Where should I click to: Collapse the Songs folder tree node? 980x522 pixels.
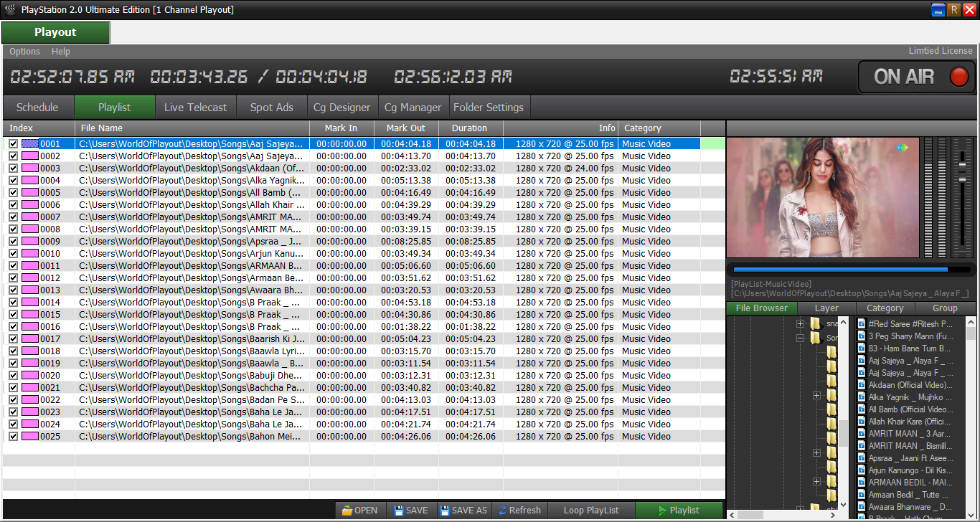point(800,338)
